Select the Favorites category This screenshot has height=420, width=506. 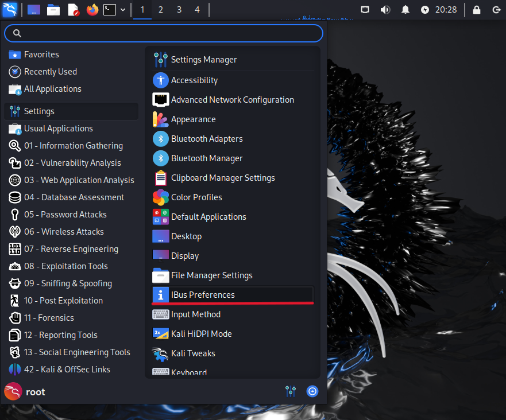[71, 55]
